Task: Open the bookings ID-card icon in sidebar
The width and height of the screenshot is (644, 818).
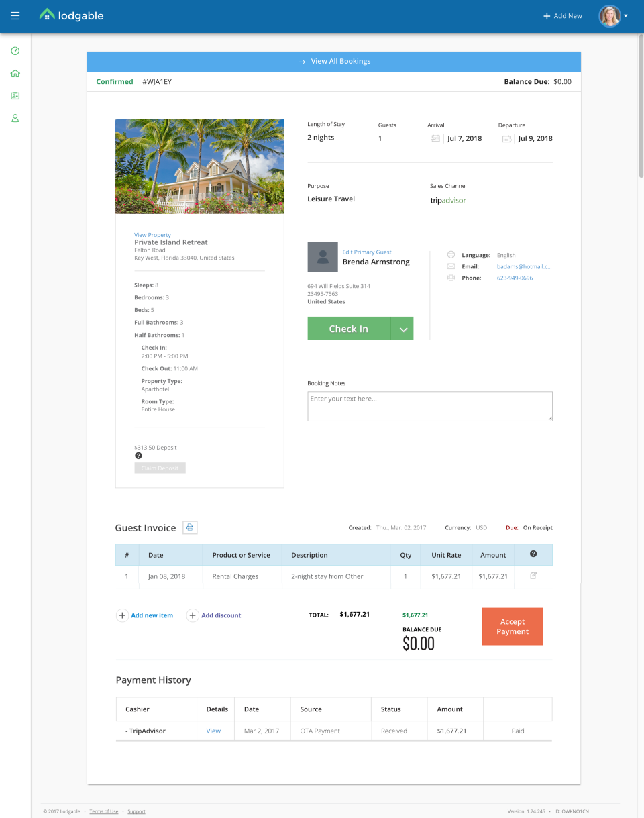Action: 15,95
